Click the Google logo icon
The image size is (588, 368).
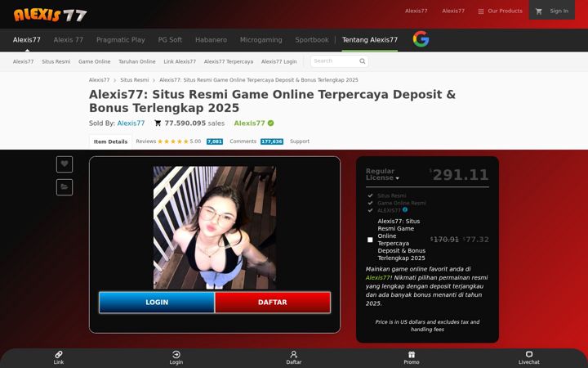pos(421,39)
